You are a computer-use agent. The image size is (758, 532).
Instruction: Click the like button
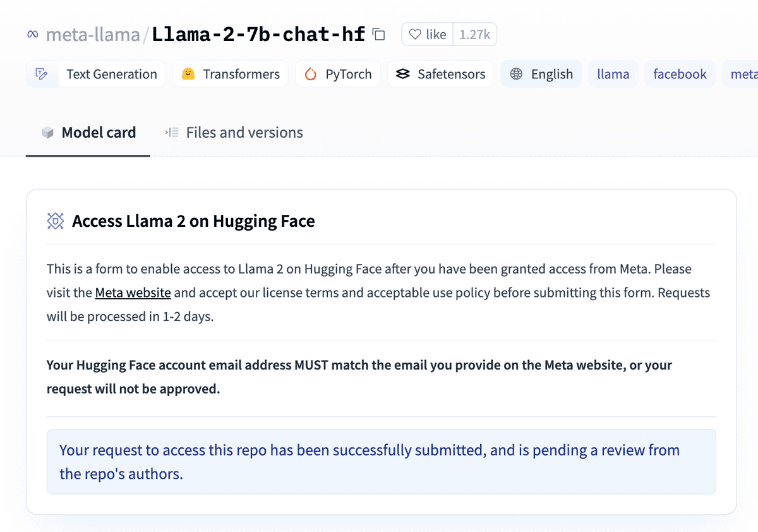point(426,34)
